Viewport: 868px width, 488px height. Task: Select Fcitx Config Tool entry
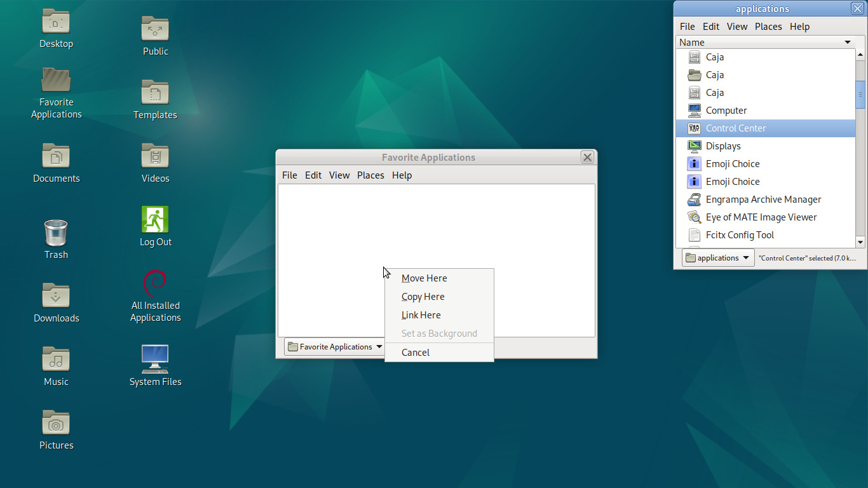click(x=766, y=235)
